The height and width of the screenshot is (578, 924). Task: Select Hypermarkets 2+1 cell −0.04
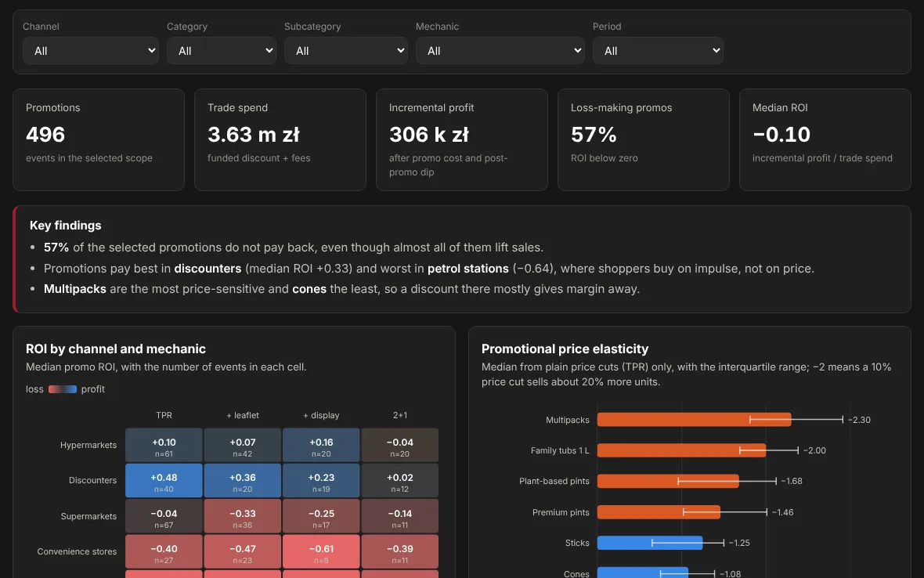399,445
